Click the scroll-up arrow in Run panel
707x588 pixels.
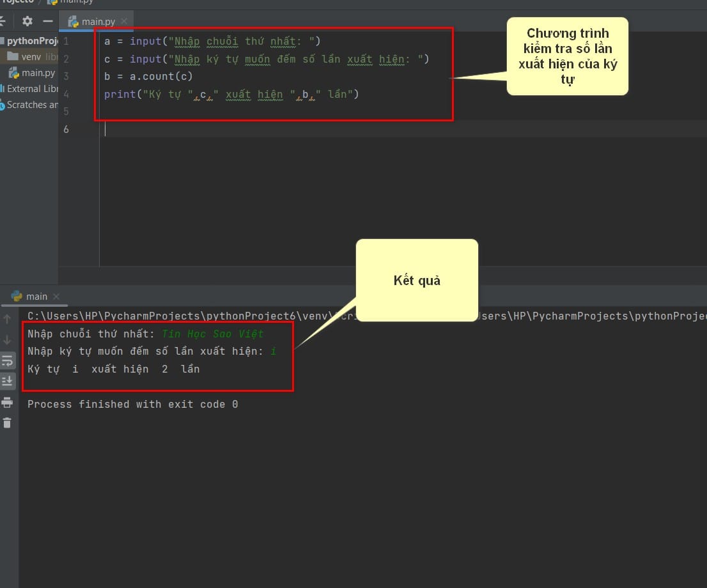coord(7,320)
